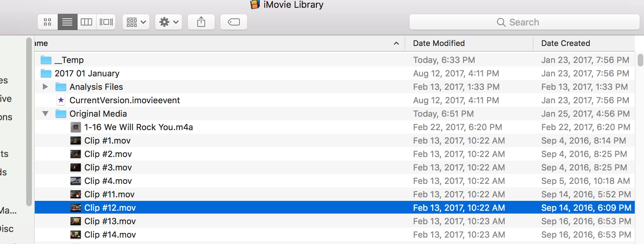Select 1-16 We Will Rock You.m4a name
Viewport: 644px width, 244px height.
[x=139, y=127]
